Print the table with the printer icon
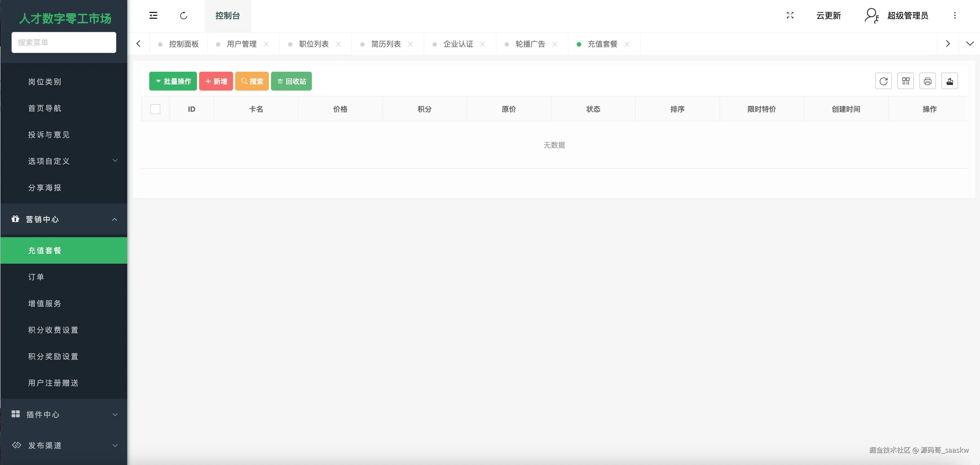 (927, 81)
